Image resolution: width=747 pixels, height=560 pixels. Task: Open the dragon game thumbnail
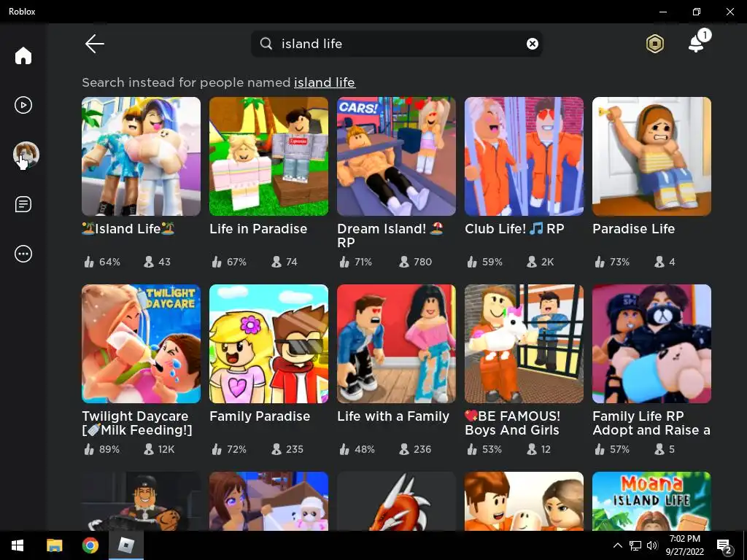[x=396, y=501]
